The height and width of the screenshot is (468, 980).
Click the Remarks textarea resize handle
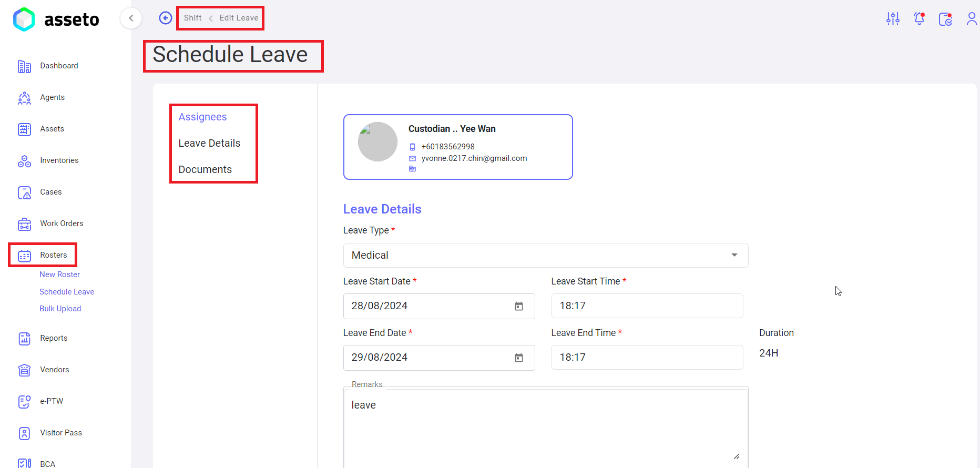tap(737, 456)
